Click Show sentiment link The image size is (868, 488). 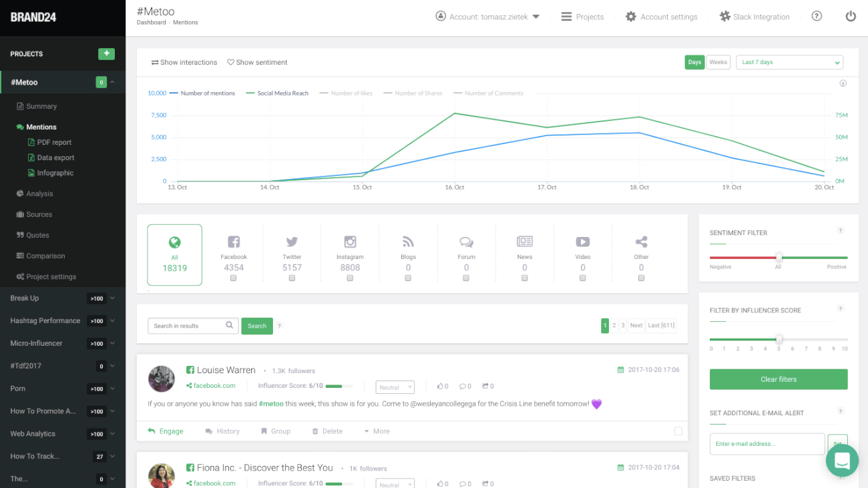click(x=257, y=62)
